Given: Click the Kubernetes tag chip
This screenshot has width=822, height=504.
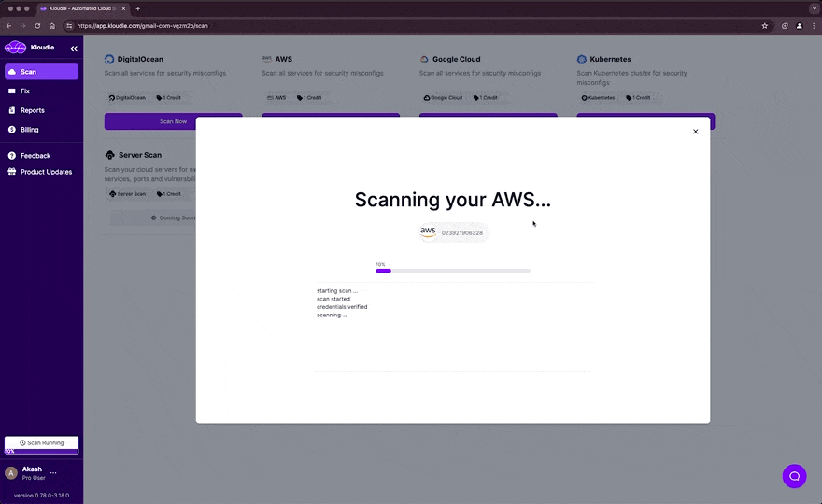Looking at the screenshot, I should coord(598,98).
